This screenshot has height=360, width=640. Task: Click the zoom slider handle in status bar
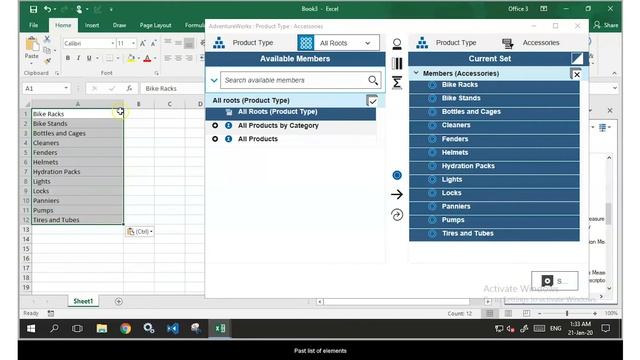tap(567, 313)
